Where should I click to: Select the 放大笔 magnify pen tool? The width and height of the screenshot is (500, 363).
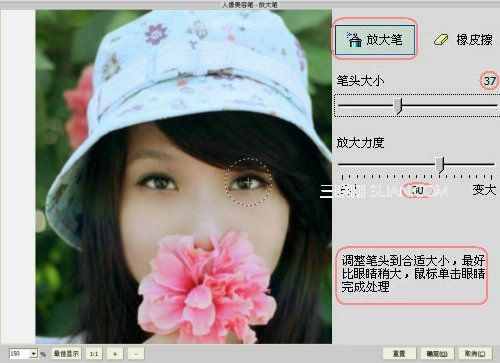(375, 40)
